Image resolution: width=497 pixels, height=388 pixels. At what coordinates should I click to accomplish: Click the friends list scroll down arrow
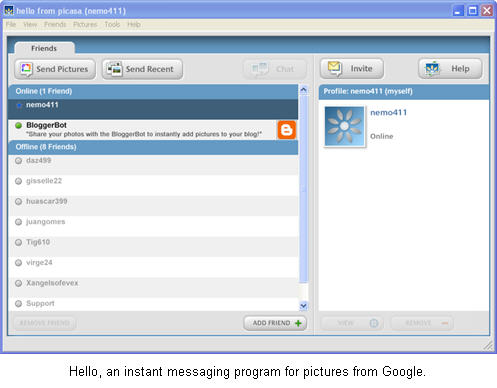[303, 306]
